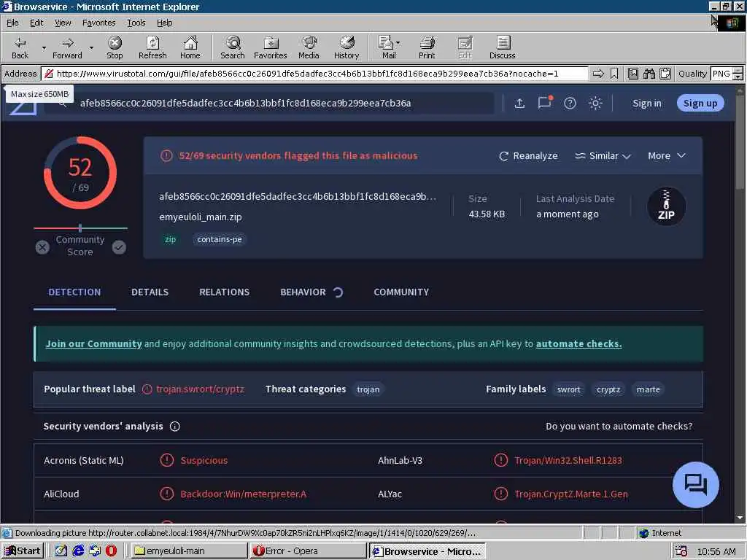Click the Sign up button
This screenshot has width=747, height=560.
(x=700, y=104)
